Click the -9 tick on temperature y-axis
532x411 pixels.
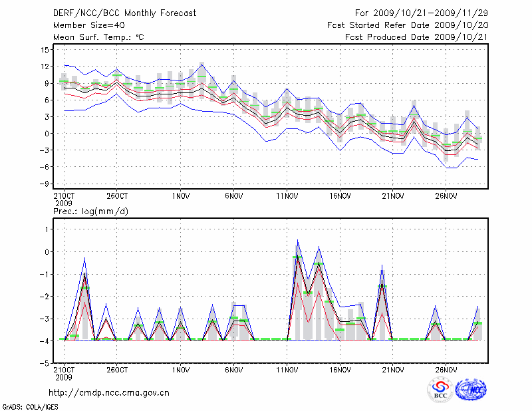point(44,183)
